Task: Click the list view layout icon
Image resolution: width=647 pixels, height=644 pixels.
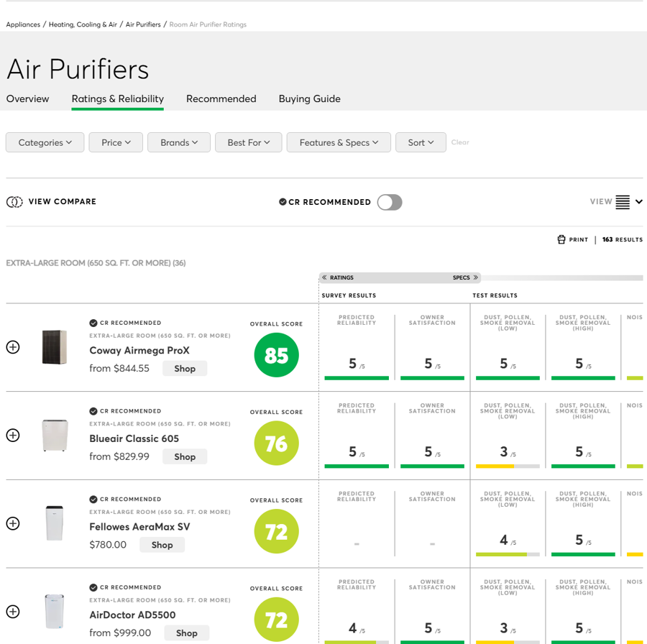Action: (623, 202)
